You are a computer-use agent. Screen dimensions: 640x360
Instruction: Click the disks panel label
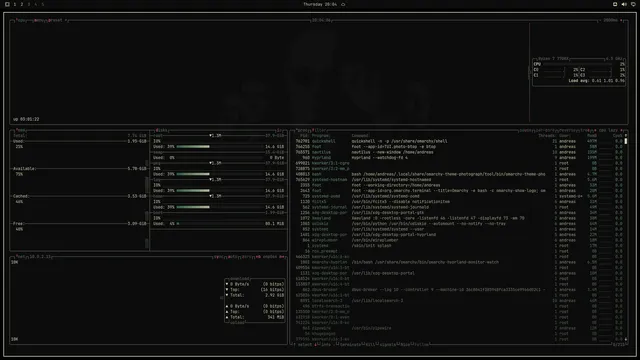(x=162, y=130)
